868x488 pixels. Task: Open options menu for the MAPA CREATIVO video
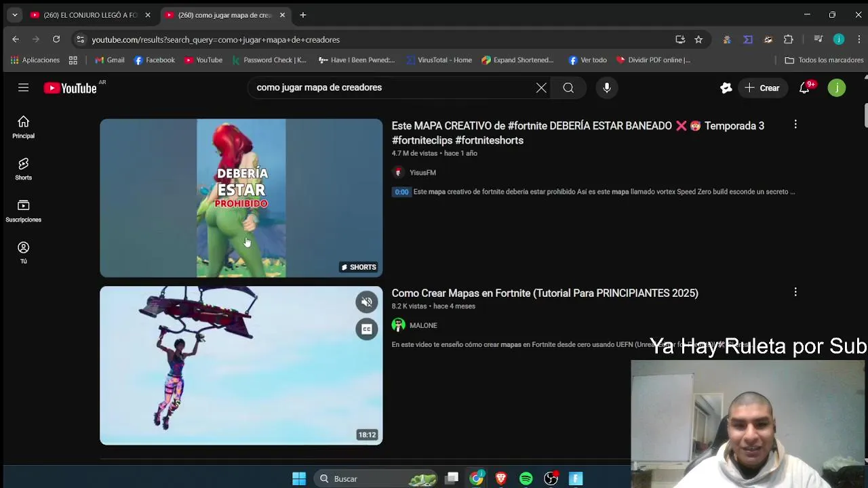tap(795, 125)
